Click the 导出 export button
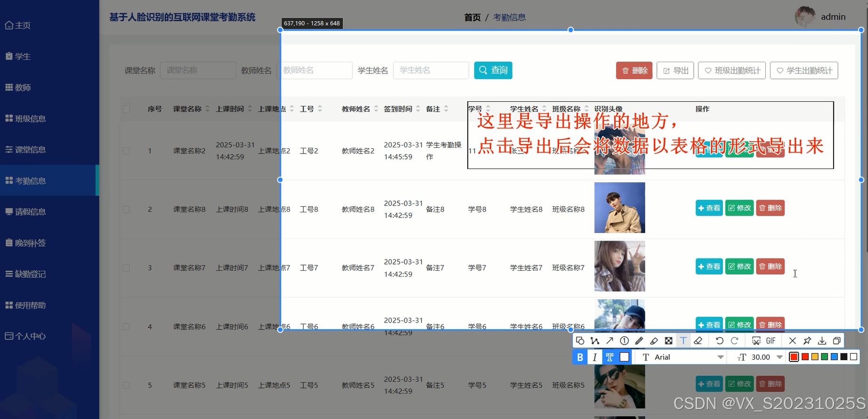Viewport: 868px width, 419px height. (x=675, y=71)
